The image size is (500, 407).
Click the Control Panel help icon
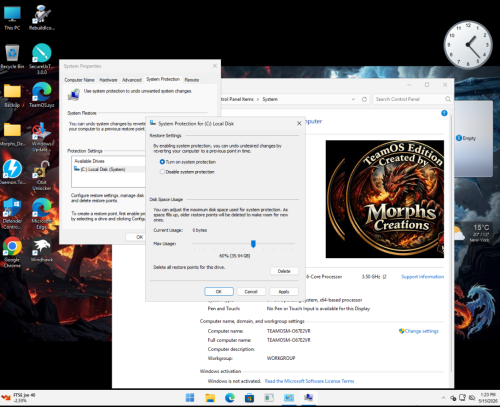444,113
